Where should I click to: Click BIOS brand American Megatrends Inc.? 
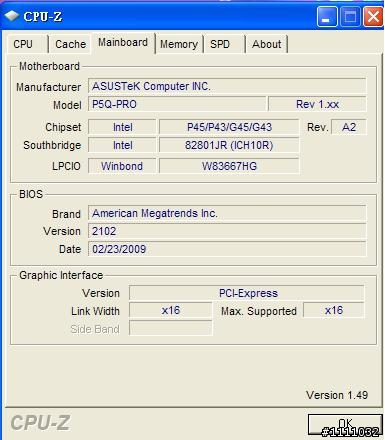click(227, 213)
